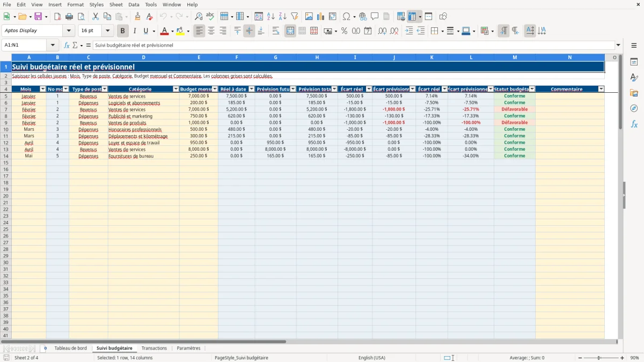Click the Clear Direct Formatting icon
The height and width of the screenshot is (362, 644).
[149, 17]
